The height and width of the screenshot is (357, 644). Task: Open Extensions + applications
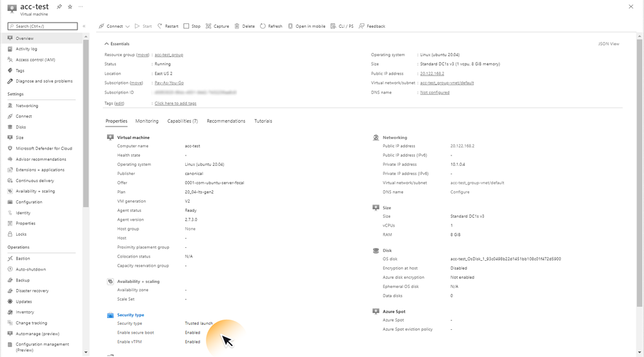pos(41,170)
